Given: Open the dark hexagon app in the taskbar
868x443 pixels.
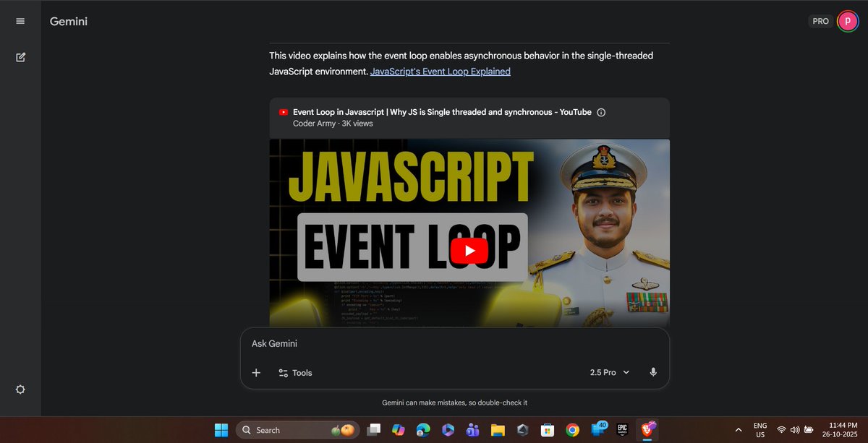Looking at the screenshot, I should [522, 430].
